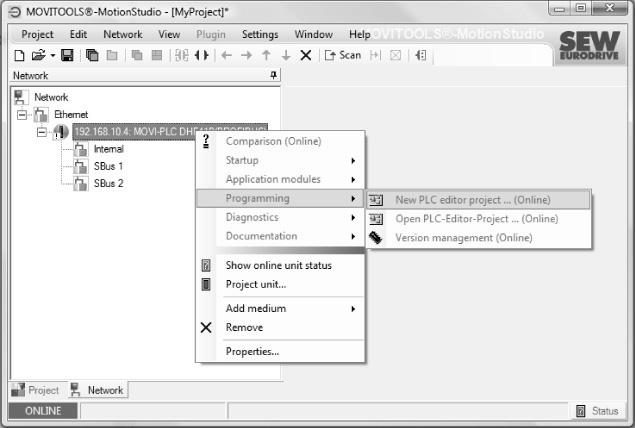Expand the Startup submenu

280,160
